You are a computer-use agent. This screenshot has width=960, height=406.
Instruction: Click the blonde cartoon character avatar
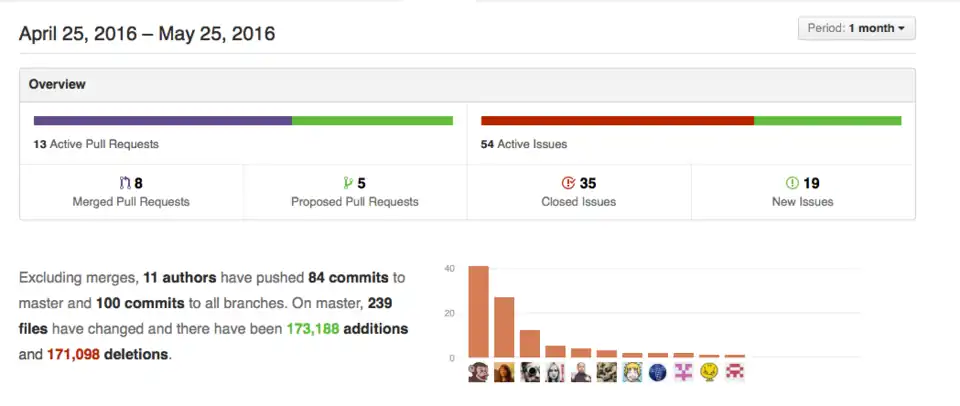pos(632,372)
